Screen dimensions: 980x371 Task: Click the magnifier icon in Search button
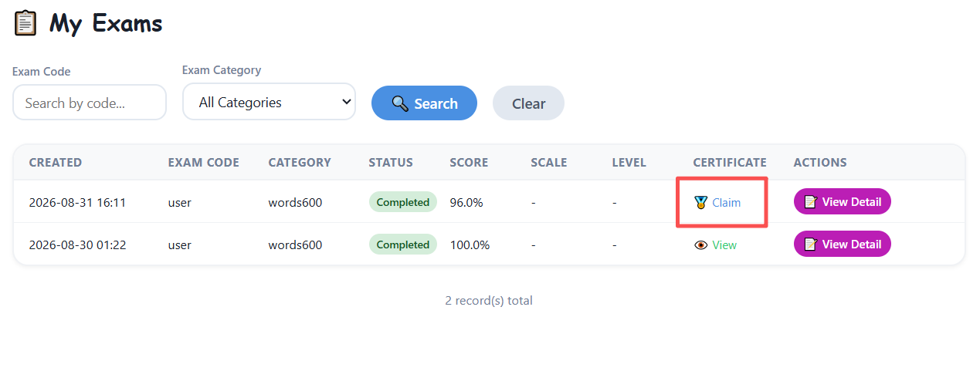(400, 103)
